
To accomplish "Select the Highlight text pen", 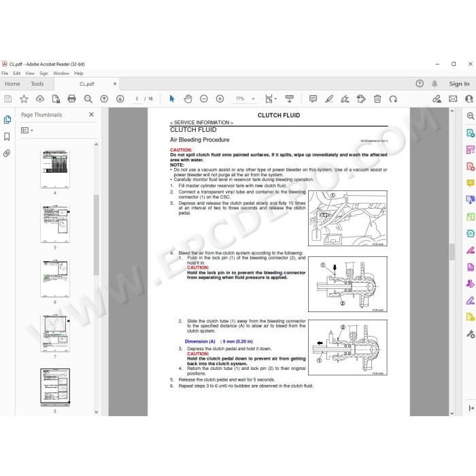I will (x=329, y=99).
